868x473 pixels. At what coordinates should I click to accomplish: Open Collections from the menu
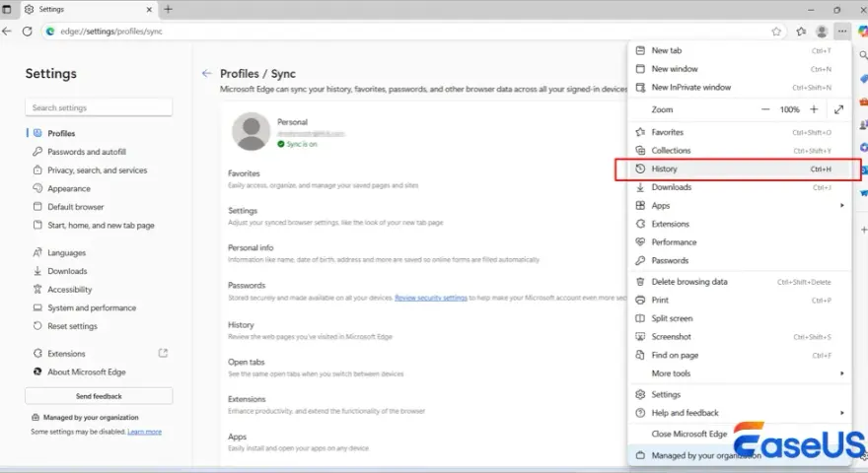[x=739, y=151]
